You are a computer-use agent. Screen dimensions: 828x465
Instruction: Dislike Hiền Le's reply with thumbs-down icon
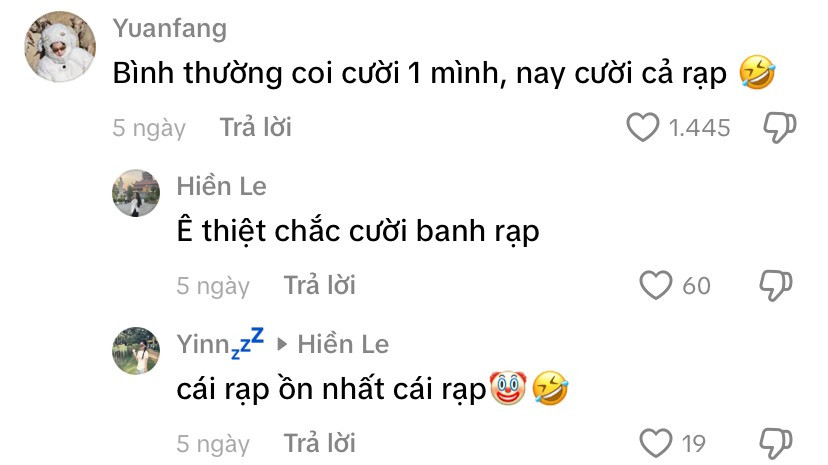(776, 286)
